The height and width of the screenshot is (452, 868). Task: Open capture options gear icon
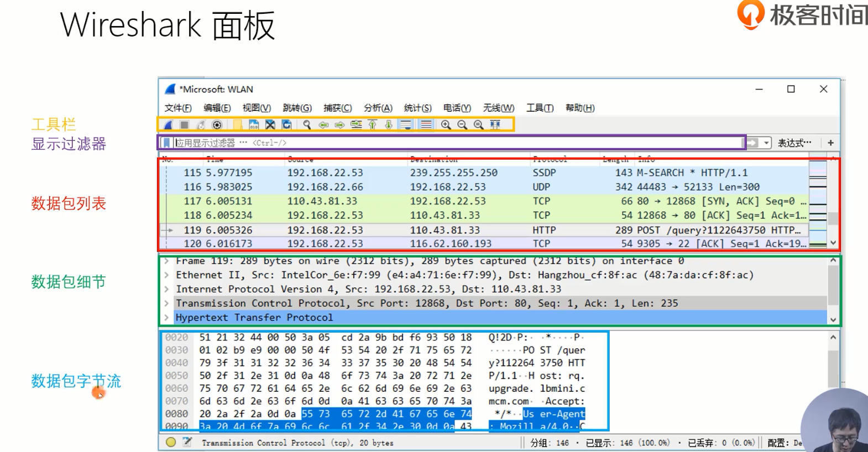tap(217, 125)
